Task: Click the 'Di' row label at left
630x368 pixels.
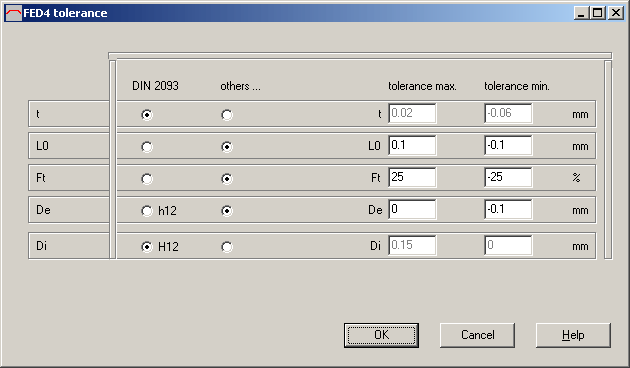Action: click(41, 245)
